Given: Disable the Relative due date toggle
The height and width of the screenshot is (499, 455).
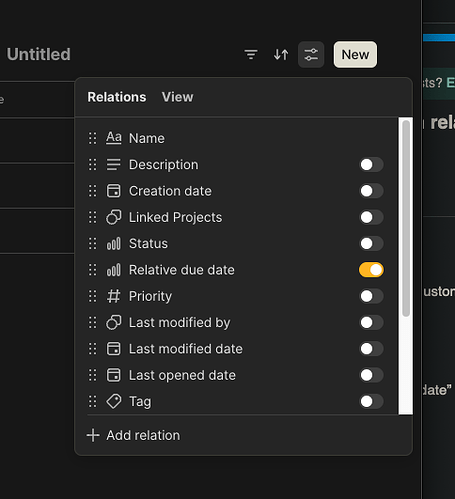Looking at the screenshot, I should (371, 270).
